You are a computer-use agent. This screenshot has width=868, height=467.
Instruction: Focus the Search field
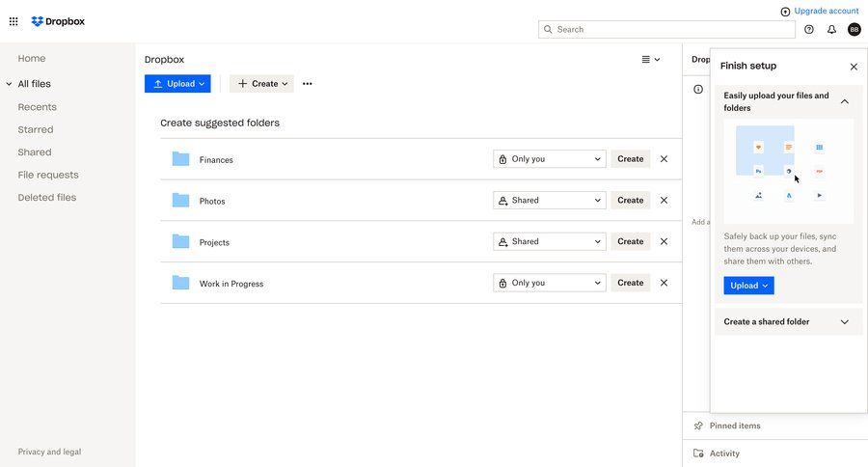pos(666,29)
